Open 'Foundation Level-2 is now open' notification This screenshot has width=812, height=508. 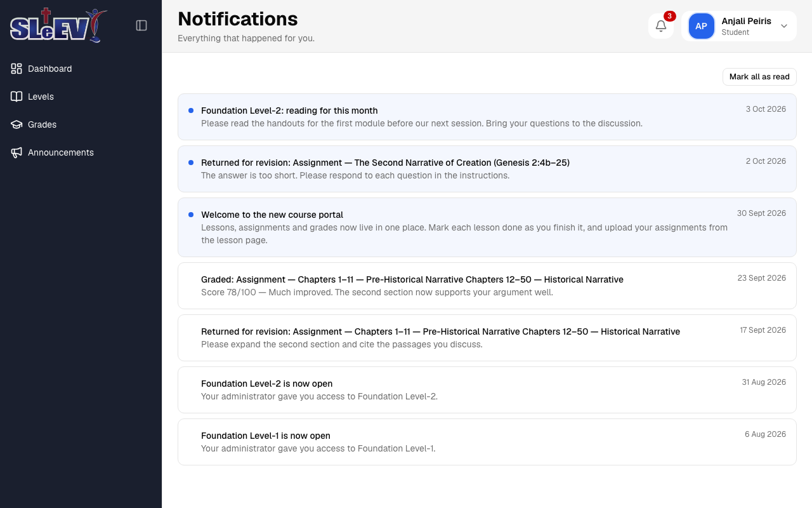[487, 390]
